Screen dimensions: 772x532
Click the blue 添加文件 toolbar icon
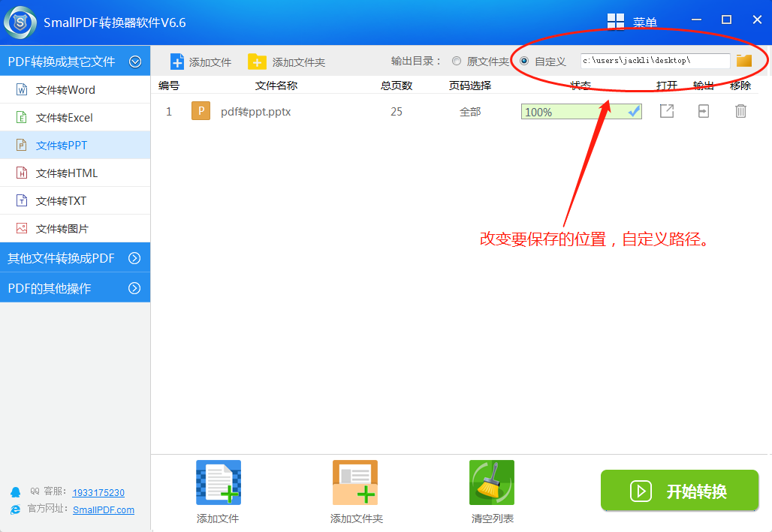pos(176,62)
